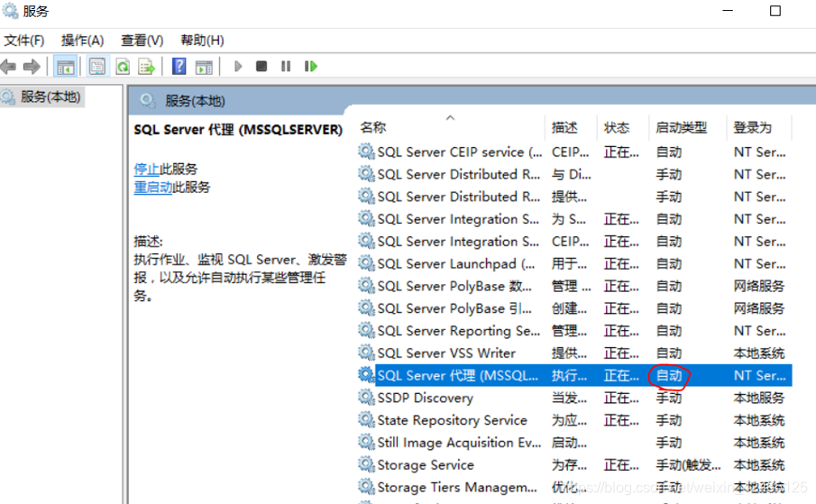The width and height of the screenshot is (816, 504).
Task: Select SQL Server Integration S... row described CEIP...
Action: tap(574, 242)
